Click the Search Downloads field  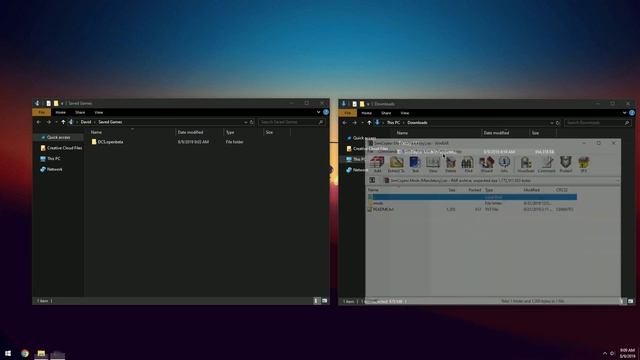pos(598,122)
